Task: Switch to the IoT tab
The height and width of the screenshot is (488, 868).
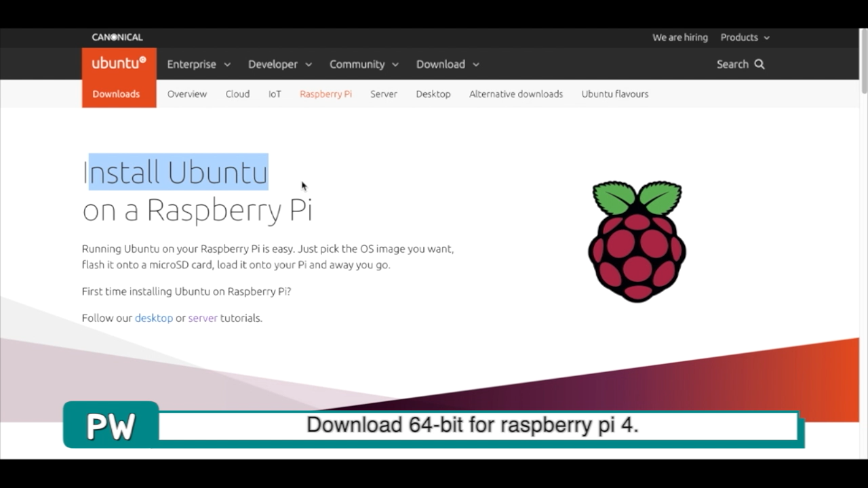Action: tap(275, 94)
